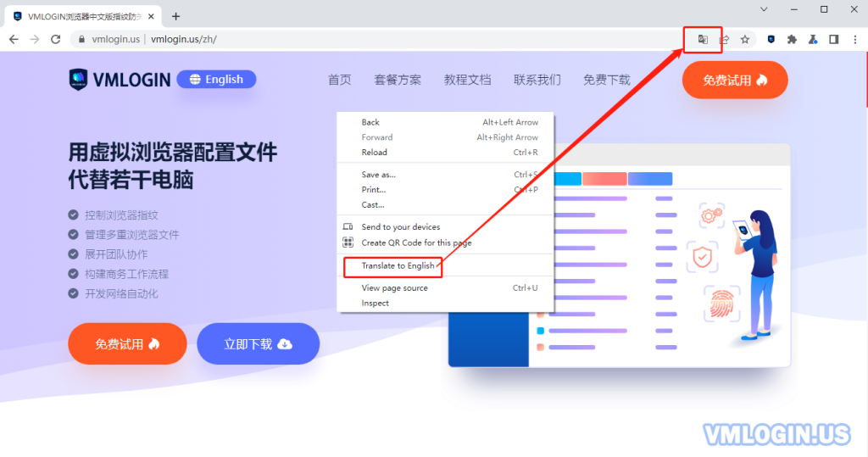Close the VMLOGIN browser tab
Viewport: 868px width, 457px height.
click(x=151, y=17)
